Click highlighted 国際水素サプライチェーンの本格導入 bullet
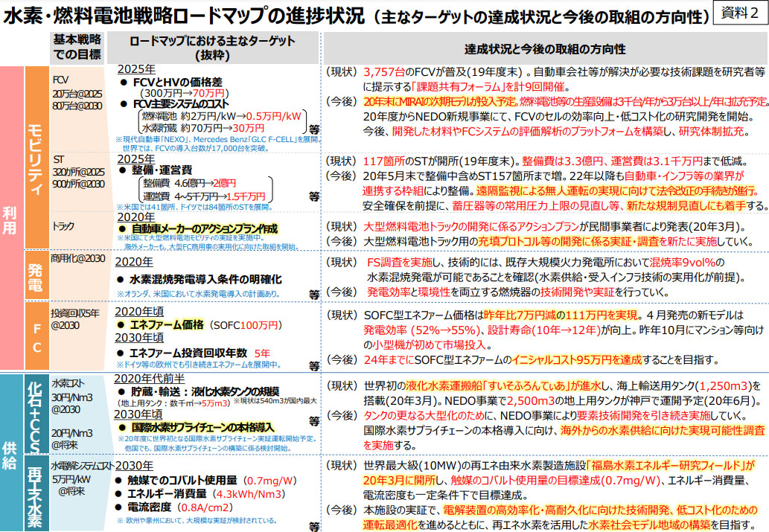This screenshot has height=532, width=769. [x=197, y=427]
